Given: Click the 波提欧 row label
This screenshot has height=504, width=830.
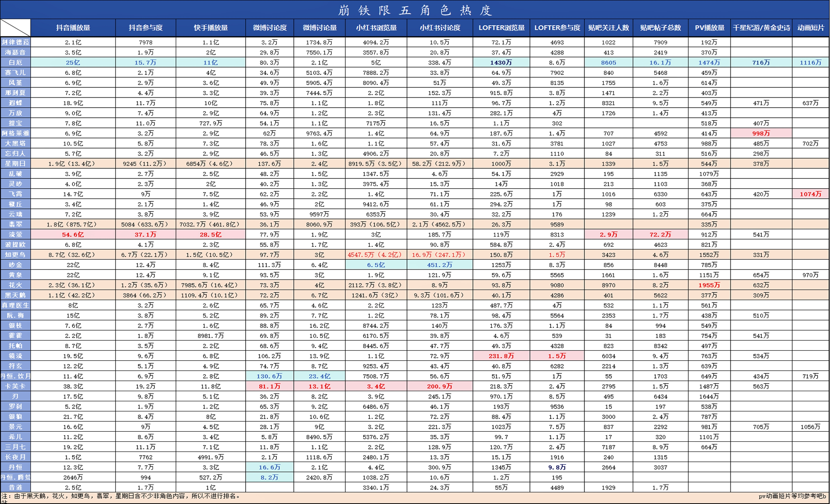Looking at the screenshot, I should (15, 244).
